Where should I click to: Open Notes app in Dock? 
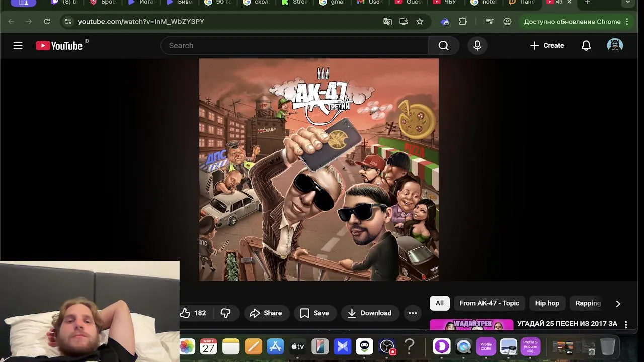[x=231, y=346]
